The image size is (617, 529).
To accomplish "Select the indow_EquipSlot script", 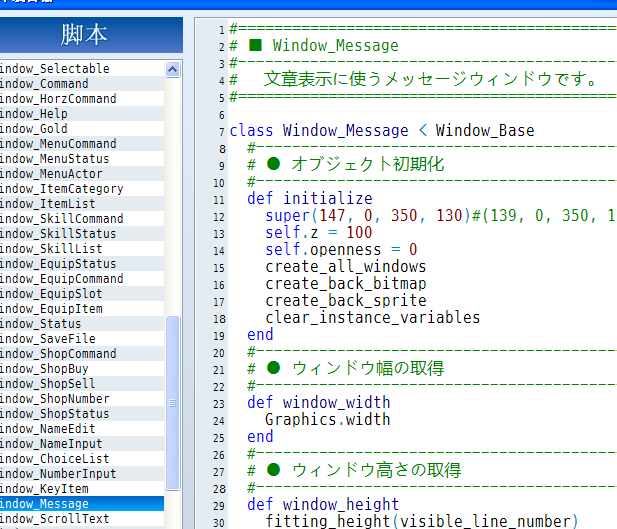I will coord(82,293).
